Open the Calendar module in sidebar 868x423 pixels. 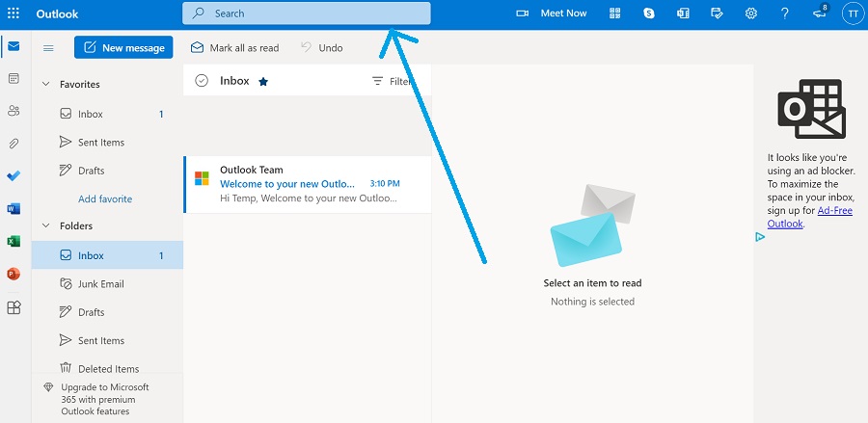pyautogui.click(x=14, y=78)
